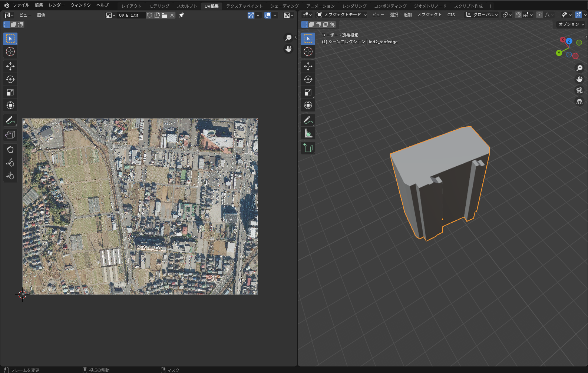Image resolution: width=588 pixels, height=373 pixels.
Task: Toggle the image pin icon
Action: (x=181, y=15)
